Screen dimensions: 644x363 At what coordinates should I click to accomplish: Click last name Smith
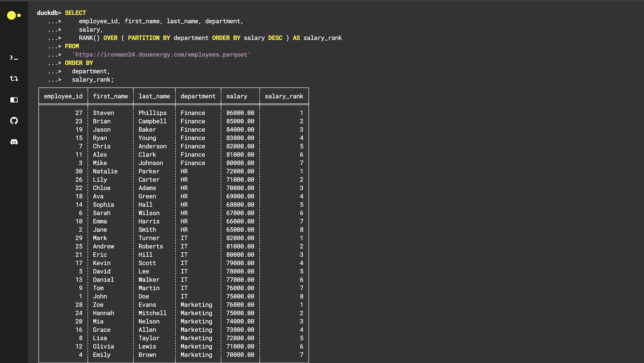coord(147,230)
